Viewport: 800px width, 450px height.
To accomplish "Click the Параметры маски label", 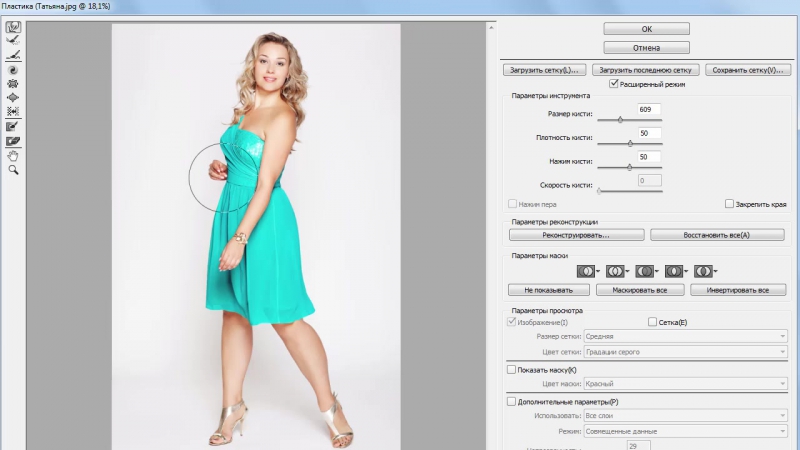I will tap(539, 256).
